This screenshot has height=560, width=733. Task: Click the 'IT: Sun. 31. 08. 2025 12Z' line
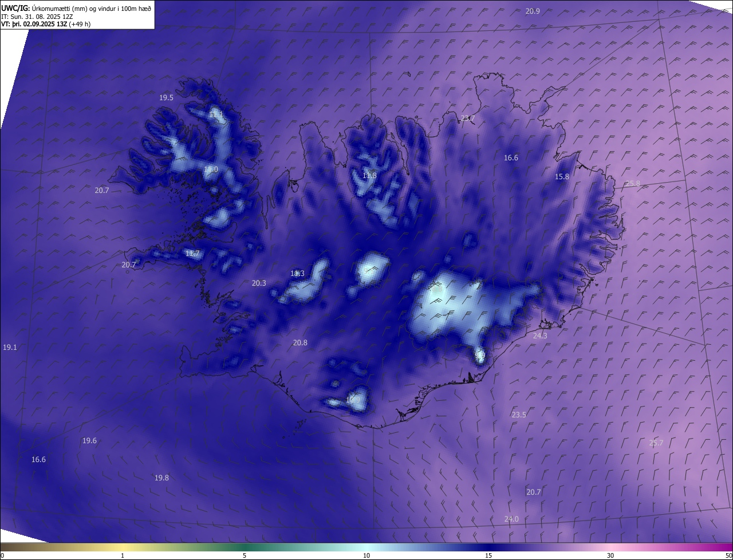point(37,16)
